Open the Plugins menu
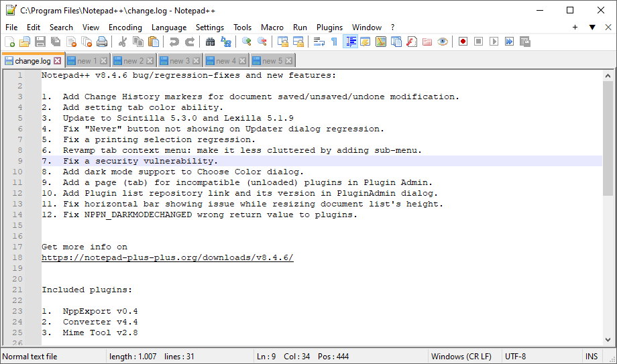Image resolution: width=617 pixels, height=364 pixels. [329, 27]
